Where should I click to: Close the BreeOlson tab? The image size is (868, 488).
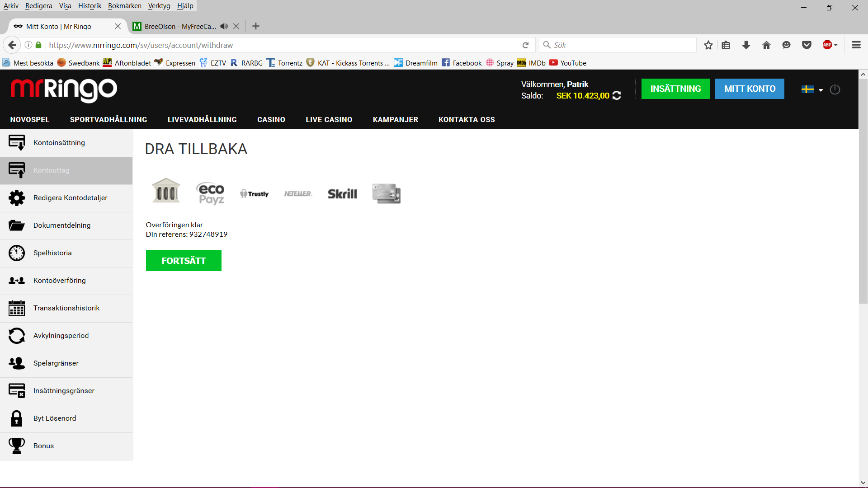click(236, 26)
